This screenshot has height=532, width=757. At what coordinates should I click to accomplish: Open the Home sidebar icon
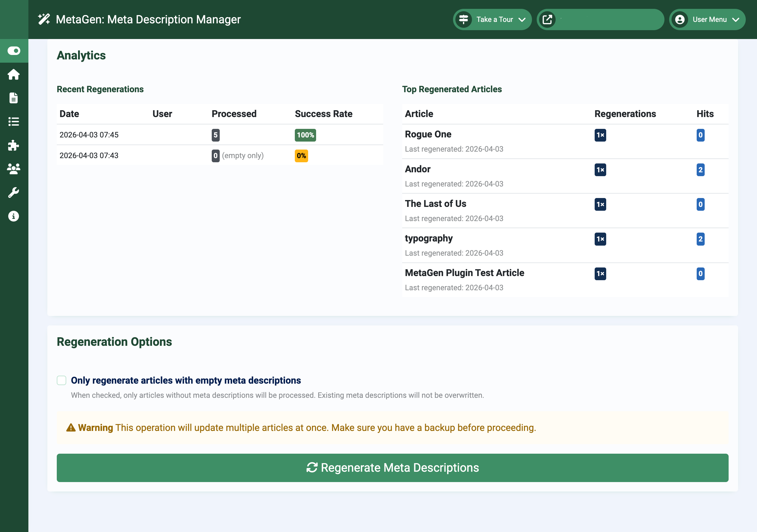pos(14,74)
